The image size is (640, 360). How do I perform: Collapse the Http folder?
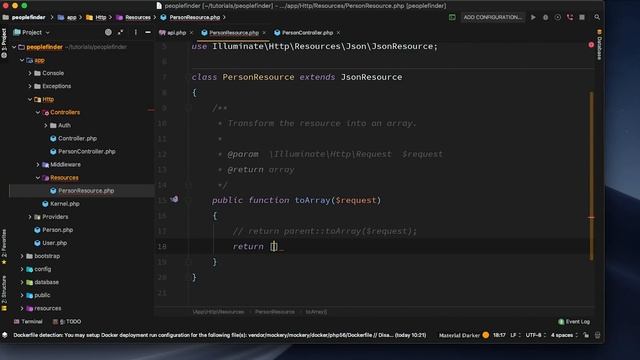[30, 99]
